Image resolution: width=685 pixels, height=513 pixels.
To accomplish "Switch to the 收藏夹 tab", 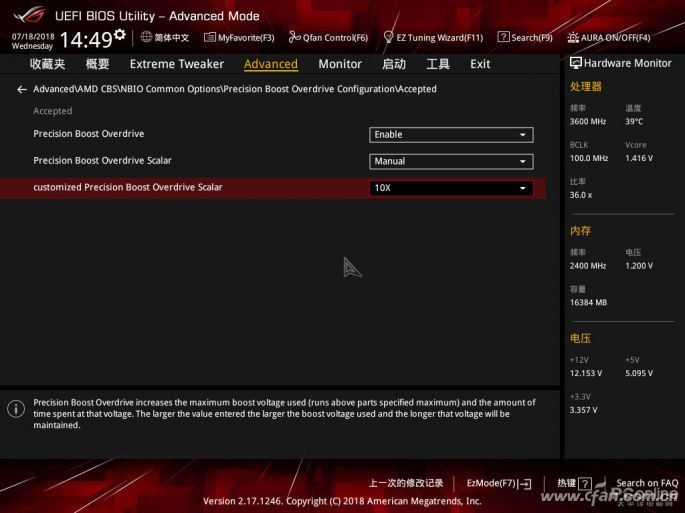I will pyautogui.click(x=48, y=64).
